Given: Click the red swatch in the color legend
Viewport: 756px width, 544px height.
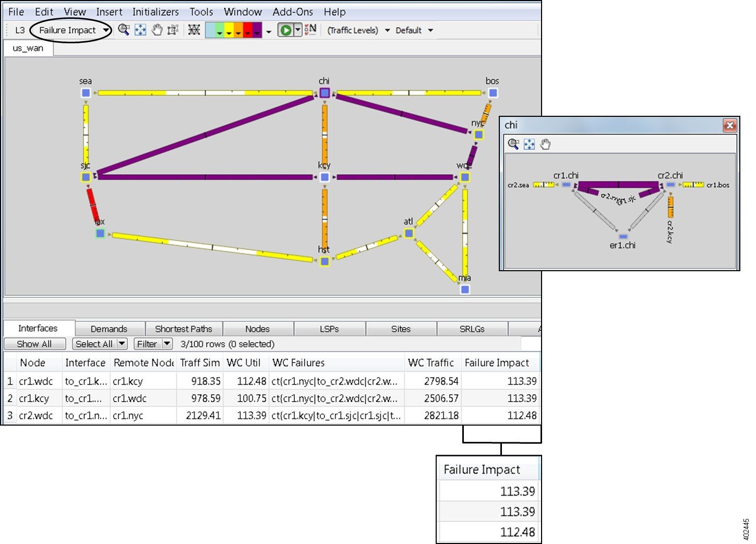Looking at the screenshot, I should [x=248, y=30].
